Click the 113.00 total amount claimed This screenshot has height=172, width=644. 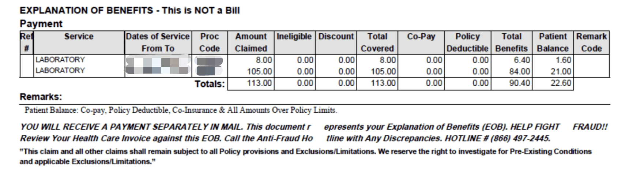[260, 83]
